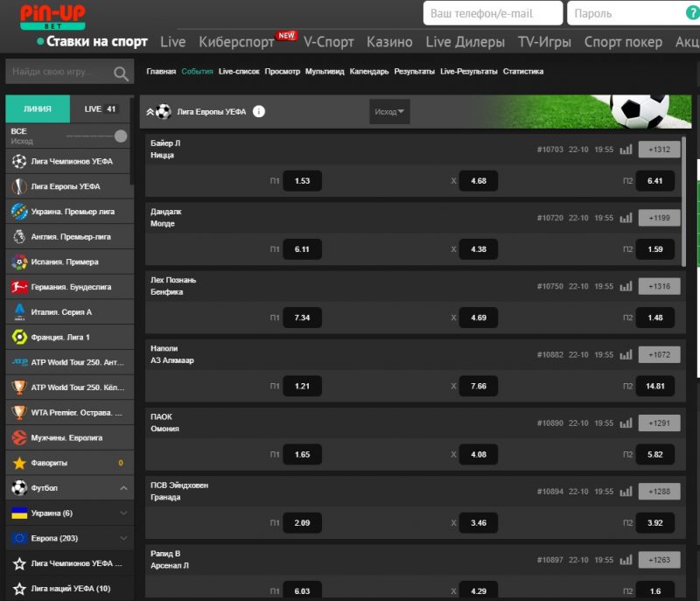Click the search magnifier icon
The height and width of the screenshot is (601, 700).
tap(121, 73)
